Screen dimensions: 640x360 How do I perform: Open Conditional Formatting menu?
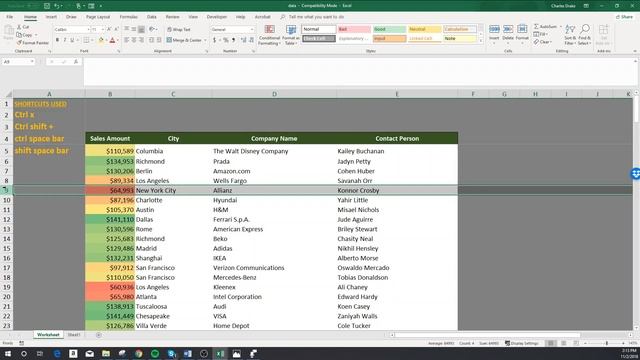[269, 35]
